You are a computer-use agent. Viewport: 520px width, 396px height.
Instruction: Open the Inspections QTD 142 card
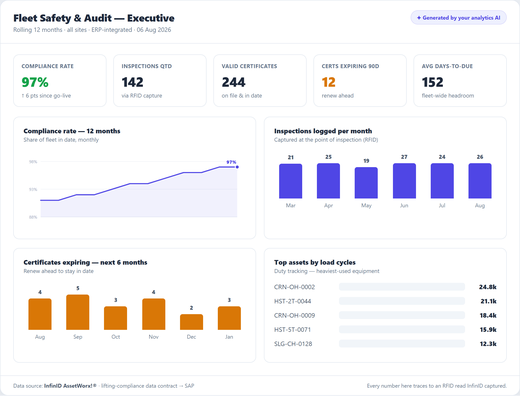coord(160,81)
